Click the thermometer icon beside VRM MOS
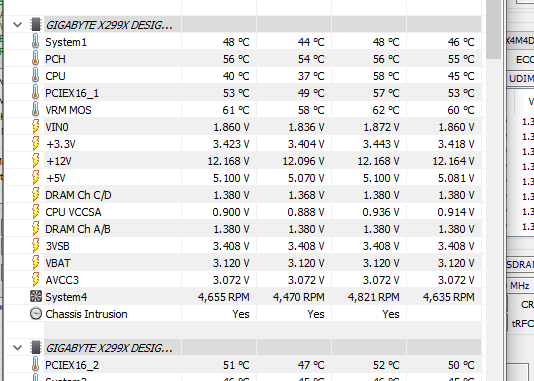The width and height of the screenshot is (534, 381). coord(35,110)
